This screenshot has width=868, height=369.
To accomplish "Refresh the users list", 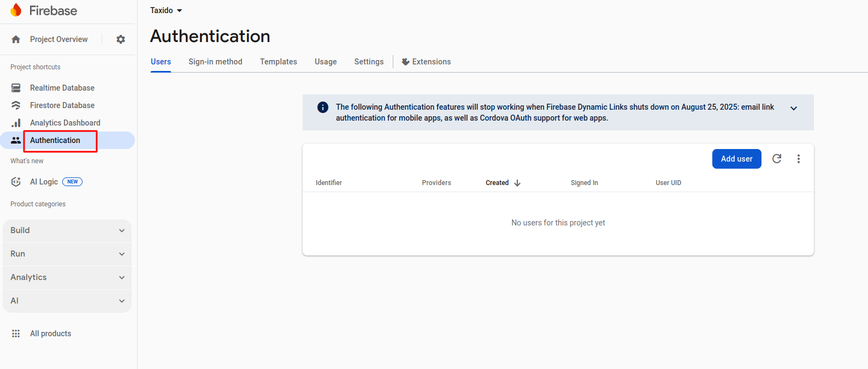I will click(776, 159).
